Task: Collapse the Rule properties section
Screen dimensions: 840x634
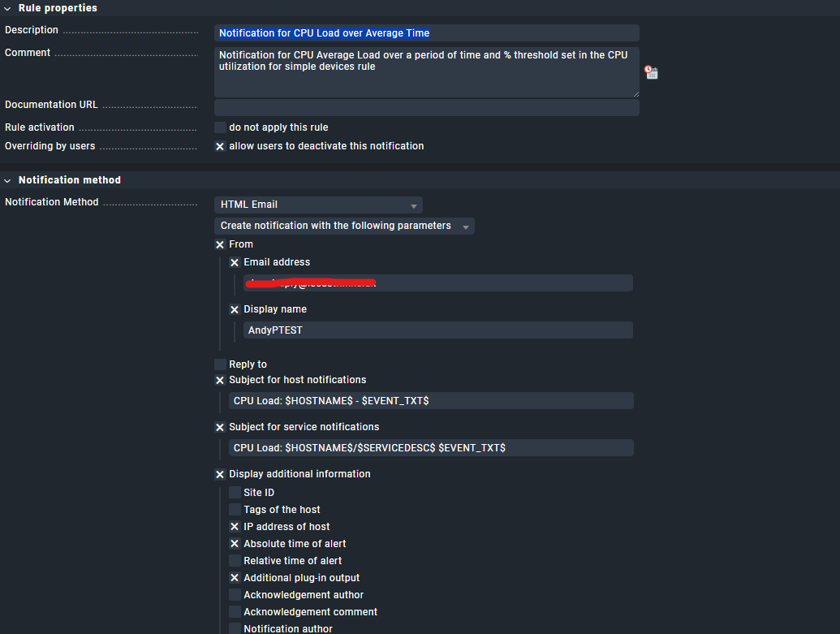Action: pyautogui.click(x=8, y=8)
